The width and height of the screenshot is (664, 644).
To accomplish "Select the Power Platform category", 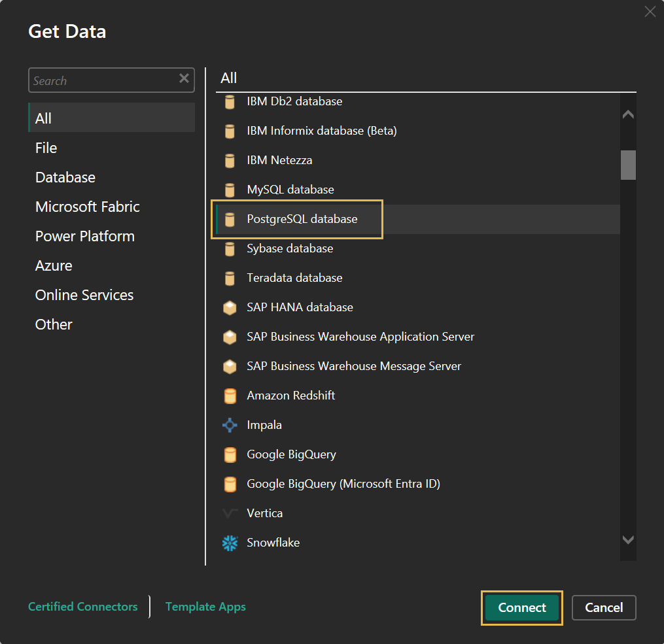I will 112,236.
